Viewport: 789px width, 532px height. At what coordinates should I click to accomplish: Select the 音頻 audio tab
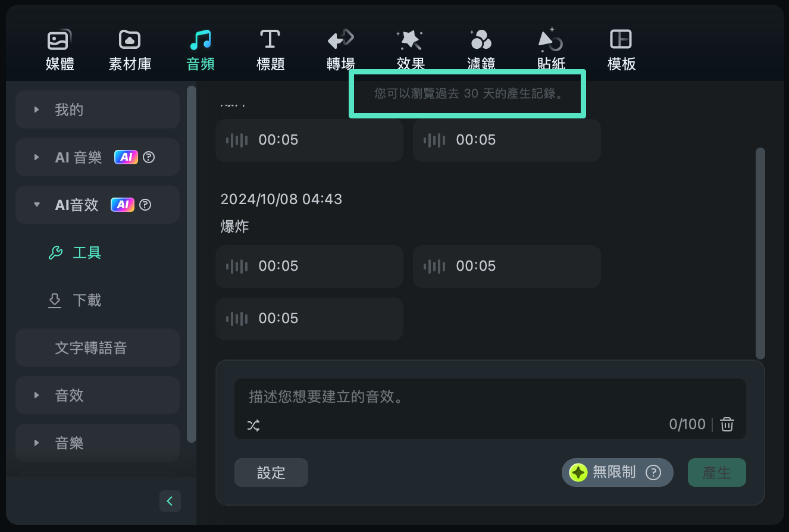[x=200, y=50]
